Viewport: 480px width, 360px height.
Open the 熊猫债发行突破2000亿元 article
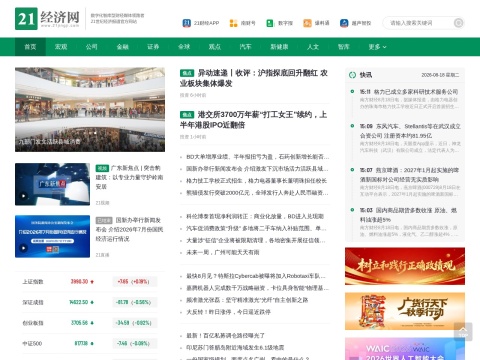point(257,193)
